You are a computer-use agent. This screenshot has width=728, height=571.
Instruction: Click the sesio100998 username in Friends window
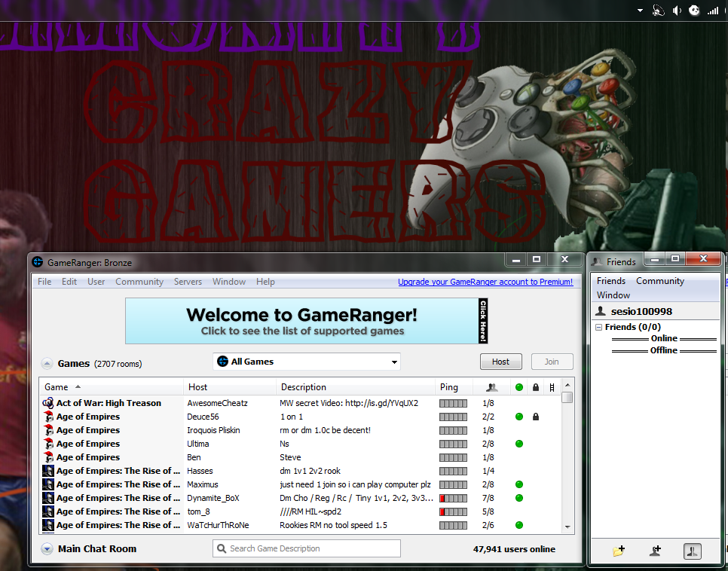click(641, 312)
